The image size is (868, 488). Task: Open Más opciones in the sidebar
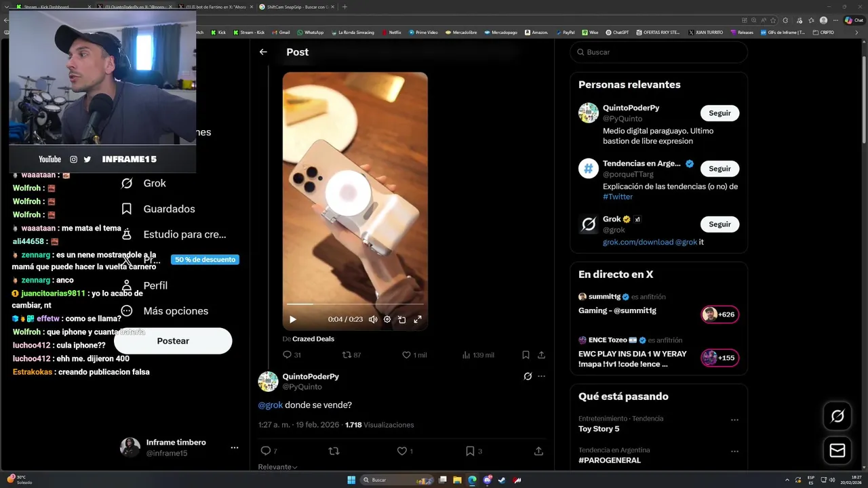163,311
